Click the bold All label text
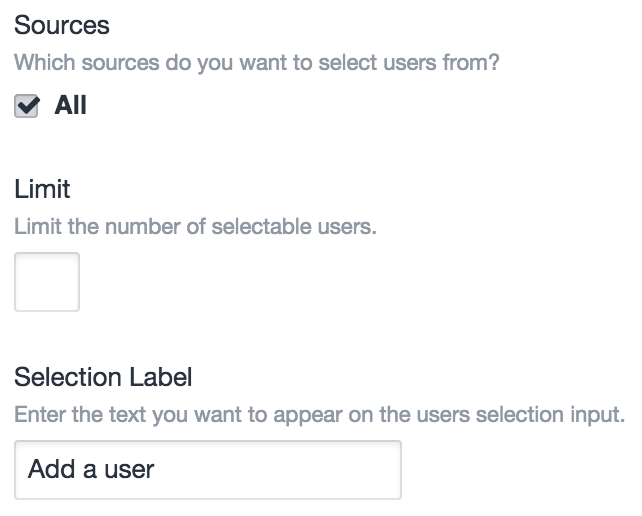 (x=71, y=105)
